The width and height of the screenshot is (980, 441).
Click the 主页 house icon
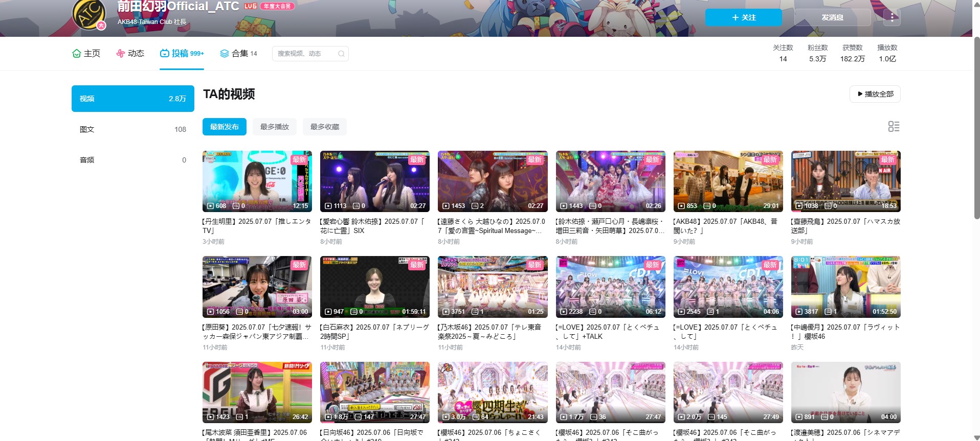click(x=77, y=53)
